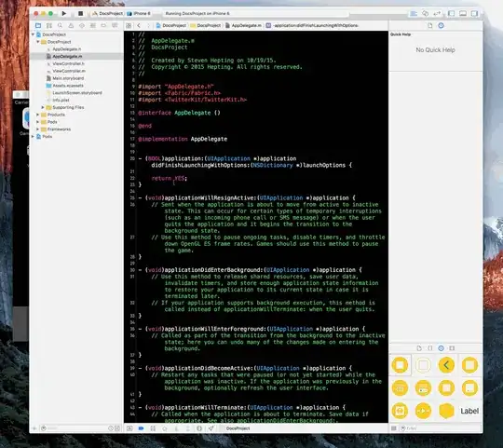Click the Run (play) button
This screenshot has width=503, height=448.
click(x=64, y=13)
